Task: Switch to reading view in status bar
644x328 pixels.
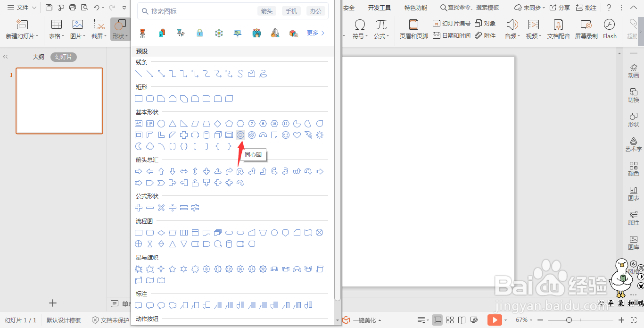Action: coord(462,320)
